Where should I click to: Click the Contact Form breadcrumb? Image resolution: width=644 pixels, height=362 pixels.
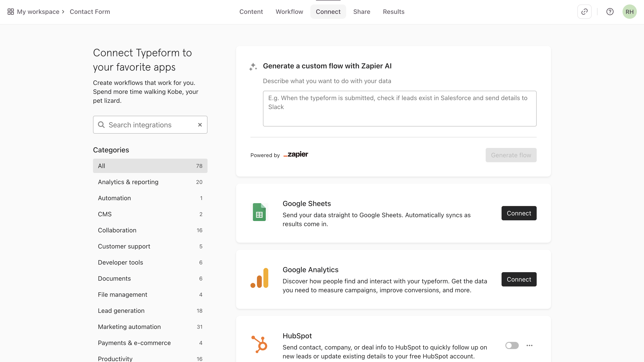click(90, 12)
